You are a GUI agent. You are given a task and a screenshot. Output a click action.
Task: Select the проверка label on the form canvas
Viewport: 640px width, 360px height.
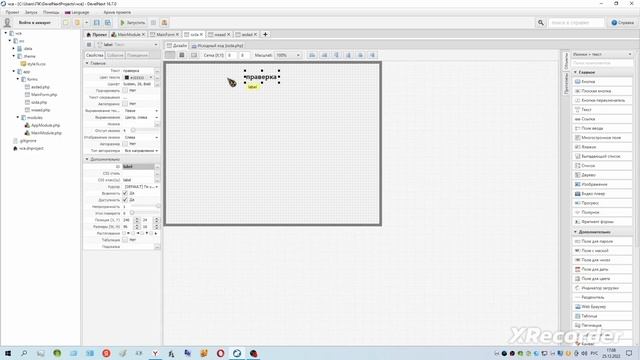pyautogui.click(x=262, y=77)
